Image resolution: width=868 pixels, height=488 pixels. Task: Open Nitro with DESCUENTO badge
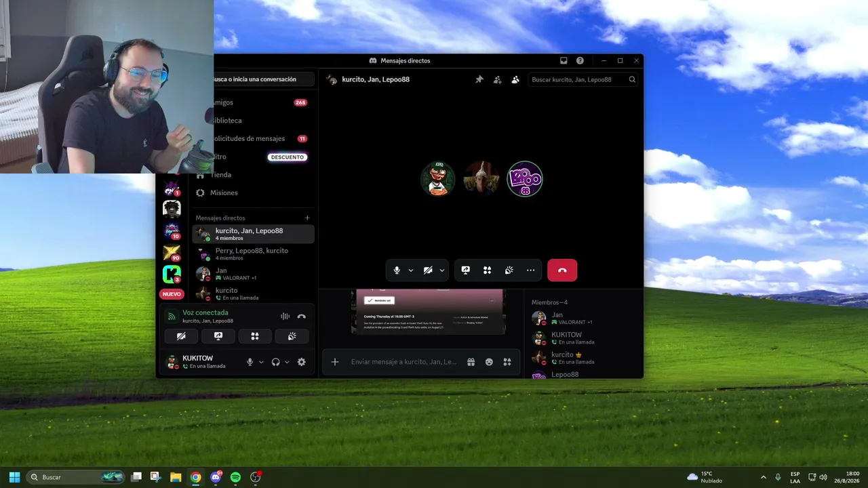(254, 157)
